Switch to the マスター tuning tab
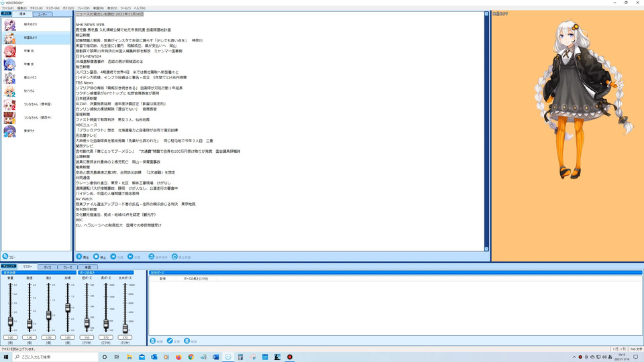The width and height of the screenshot is (644, 362). coord(27,267)
